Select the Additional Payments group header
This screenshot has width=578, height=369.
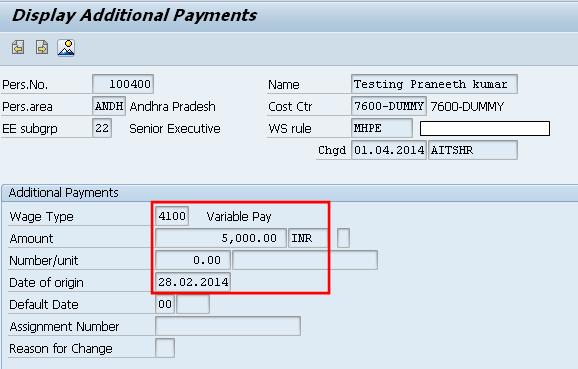click(x=63, y=192)
